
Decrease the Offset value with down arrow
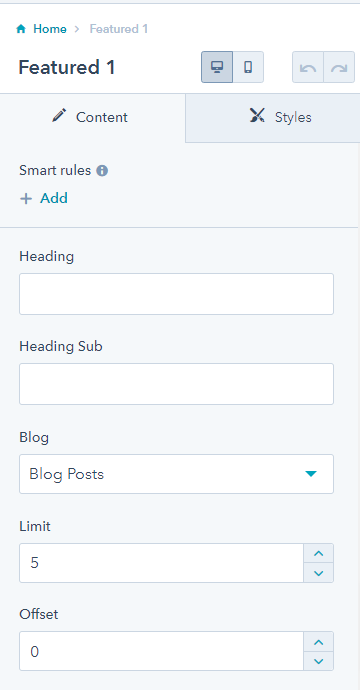pyautogui.click(x=319, y=661)
